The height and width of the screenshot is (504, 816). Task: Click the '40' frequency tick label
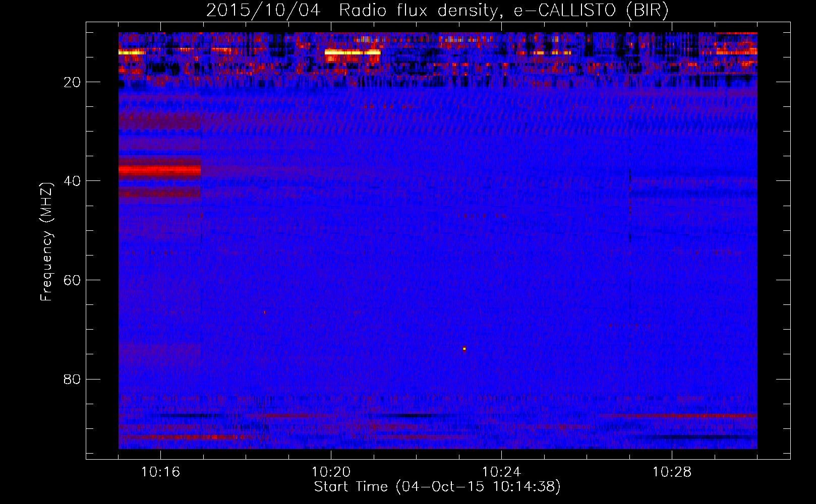pyautogui.click(x=73, y=181)
